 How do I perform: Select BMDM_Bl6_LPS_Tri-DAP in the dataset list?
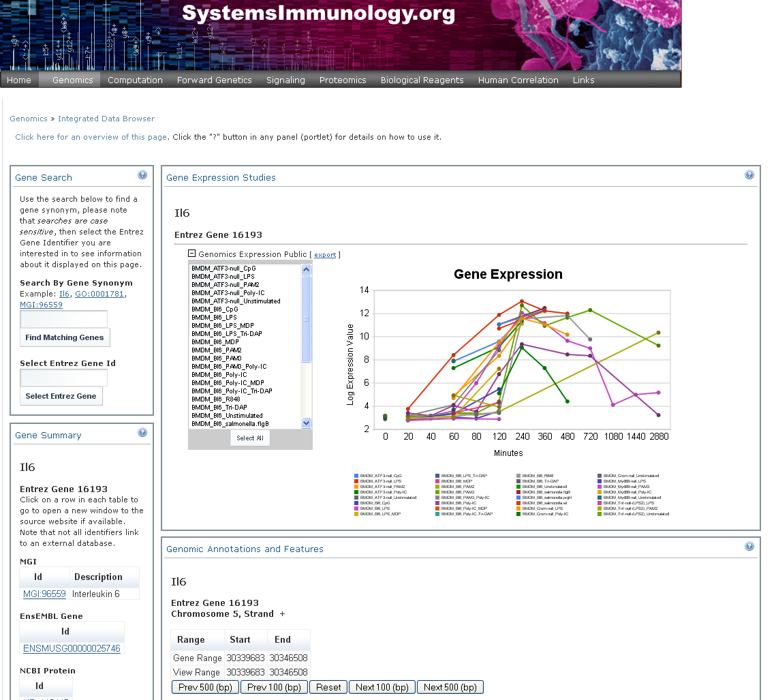pos(245,334)
